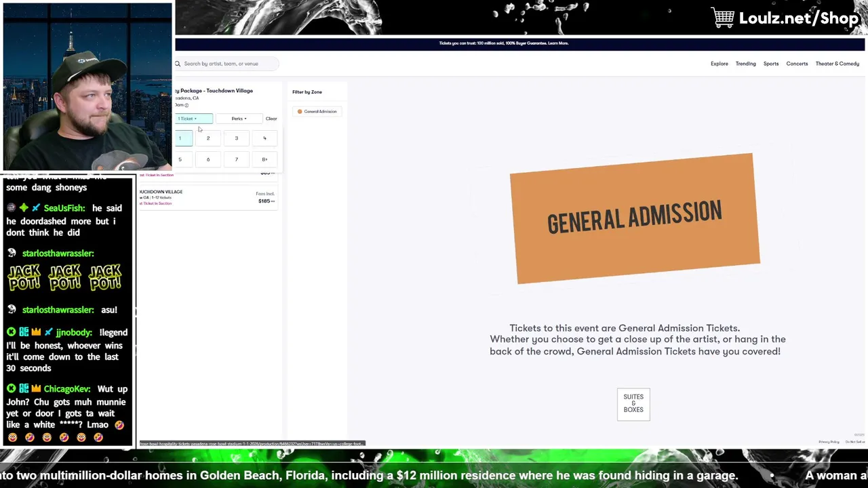This screenshot has height=488, width=868.
Task: Select 6 tickets quantity
Action: (208, 159)
